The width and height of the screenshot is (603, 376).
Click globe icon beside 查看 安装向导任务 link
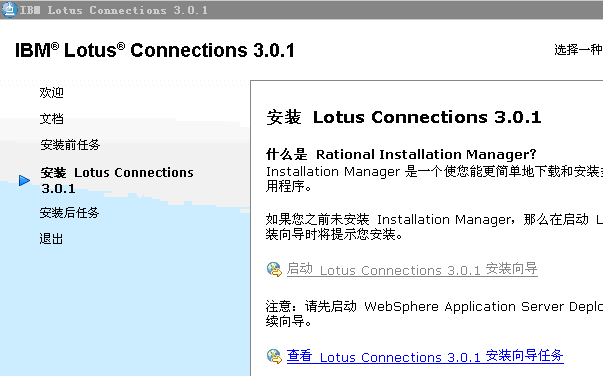coord(274,356)
